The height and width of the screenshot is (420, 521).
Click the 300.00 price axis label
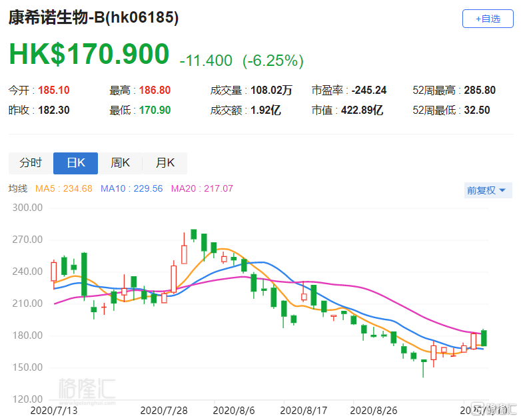[x=28, y=208]
